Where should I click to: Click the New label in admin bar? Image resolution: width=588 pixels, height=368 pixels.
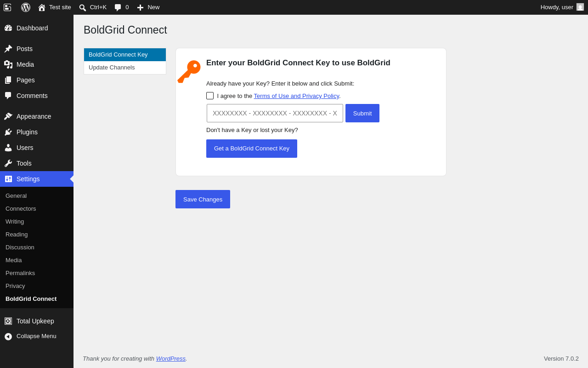point(153,7)
